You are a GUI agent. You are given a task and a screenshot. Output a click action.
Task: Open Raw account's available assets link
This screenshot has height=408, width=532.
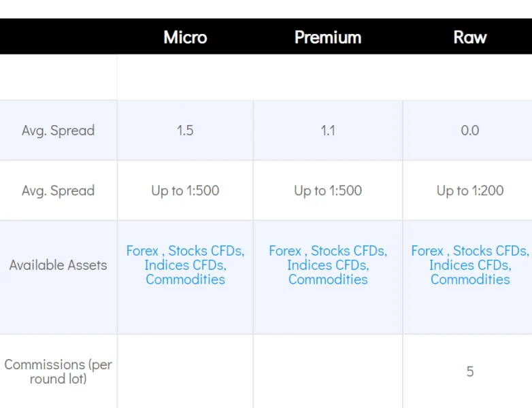(x=469, y=265)
